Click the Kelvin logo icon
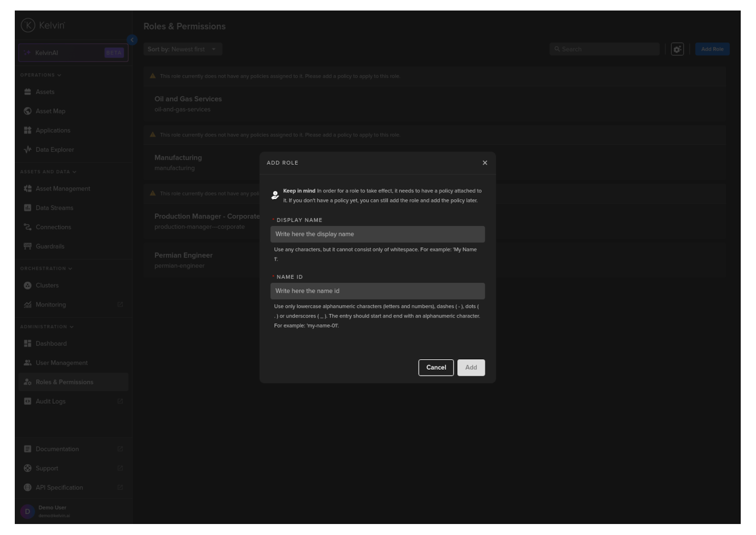The height and width of the screenshot is (535, 756). pyautogui.click(x=28, y=25)
